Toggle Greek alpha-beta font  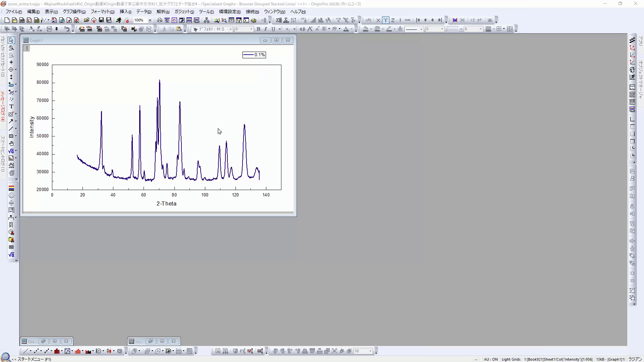click(303, 29)
